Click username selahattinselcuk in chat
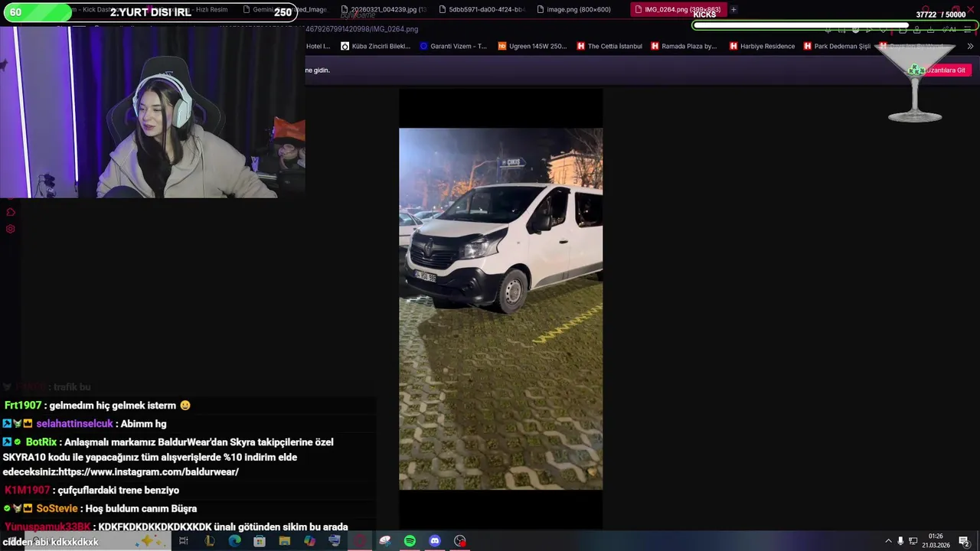Screen dimensions: 980x551 click(74, 424)
